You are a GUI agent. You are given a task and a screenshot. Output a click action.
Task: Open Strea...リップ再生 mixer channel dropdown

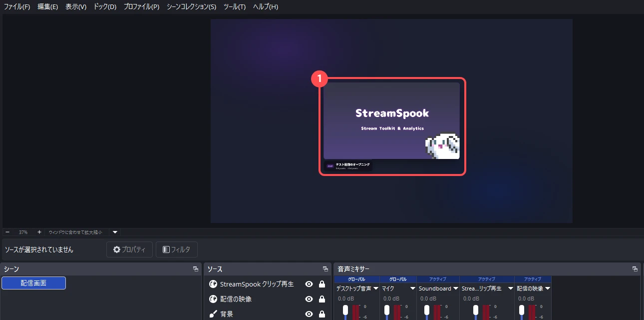pyautogui.click(x=511, y=288)
